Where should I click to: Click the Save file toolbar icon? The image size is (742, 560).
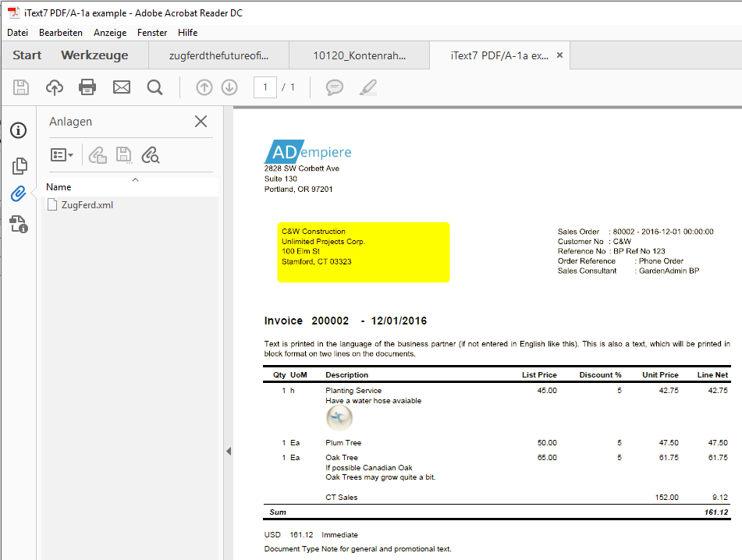point(21,87)
